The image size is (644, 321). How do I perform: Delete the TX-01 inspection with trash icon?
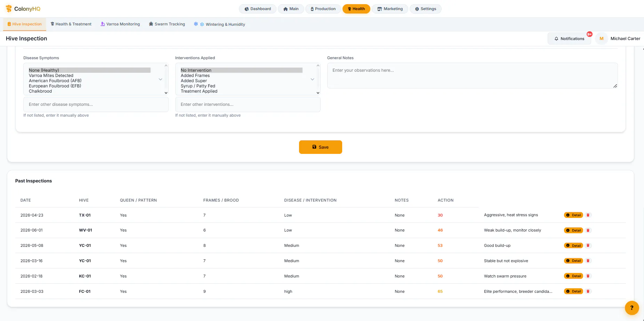588,215
